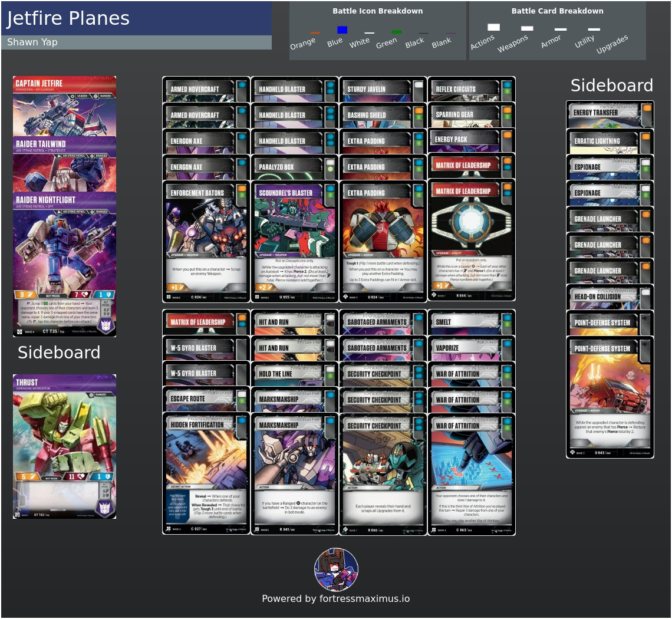Click the green swatch in Battle Icon Breakdown
Screen dimensions: 672x619
[x=397, y=32]
